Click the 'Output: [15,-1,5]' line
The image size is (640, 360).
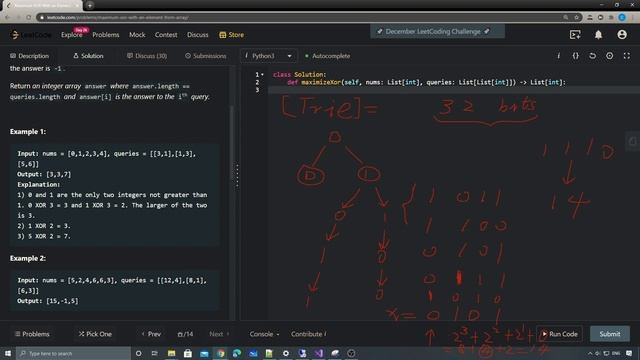pos(48,301)
